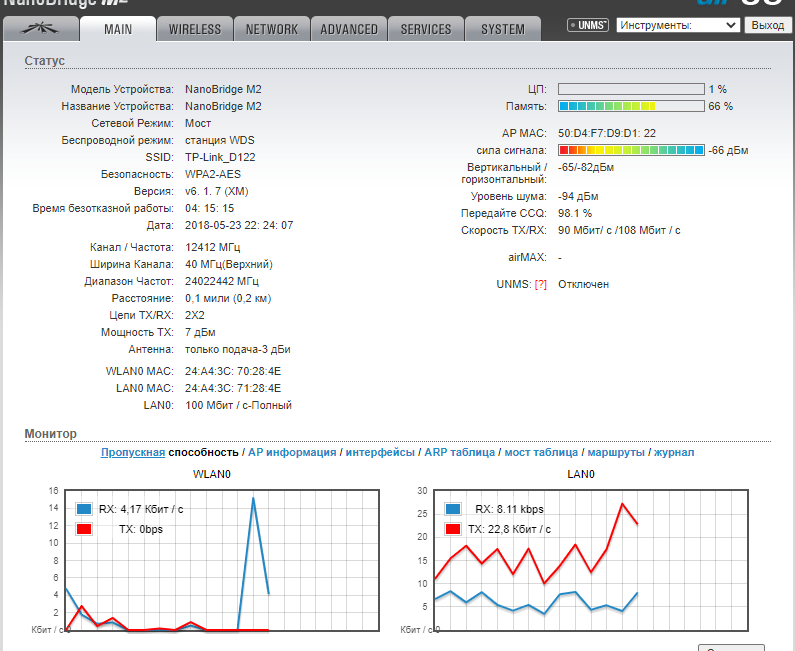This screenshot has height=651, width=795.
Task: Click the red TX legend square in WLAN0
Action: [x=84, y=528]
